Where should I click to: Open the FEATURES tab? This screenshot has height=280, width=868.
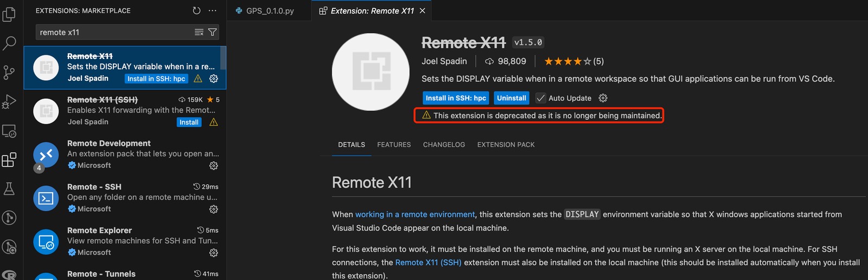[394, 145]
